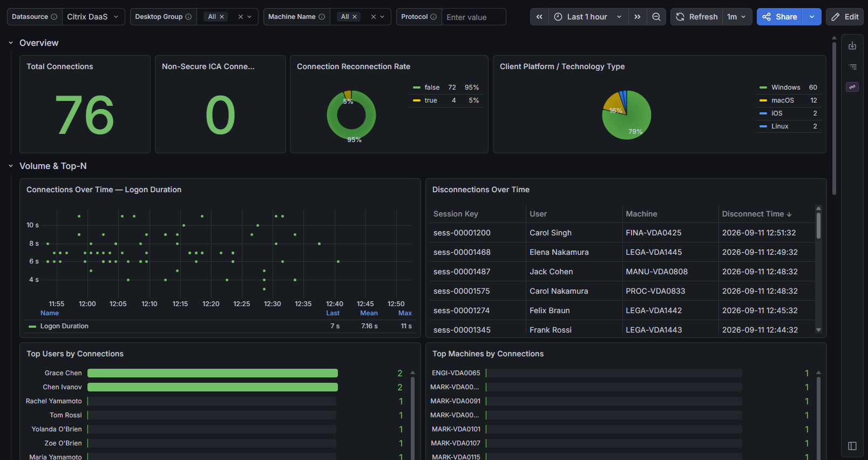This screenshot has width=868, height=460.
Task: Click the Refresh button
Action: [x=697, y=17]
